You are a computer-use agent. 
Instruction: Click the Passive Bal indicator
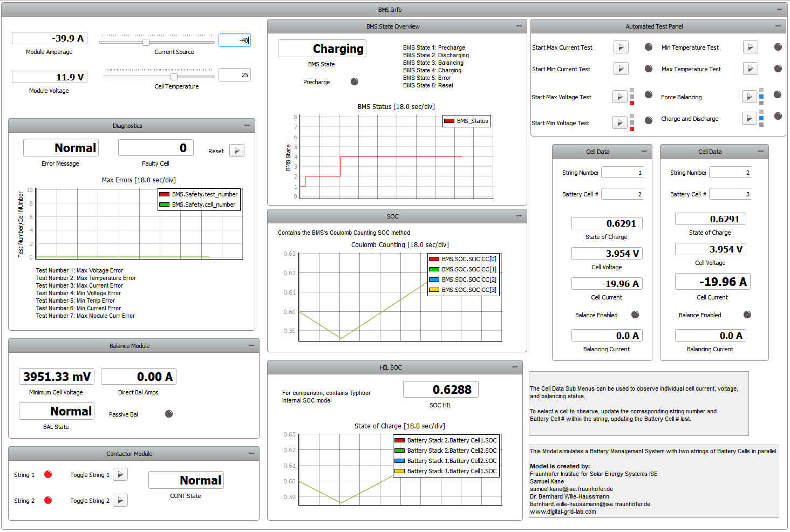pyautogui.click(x=169, y=414)
